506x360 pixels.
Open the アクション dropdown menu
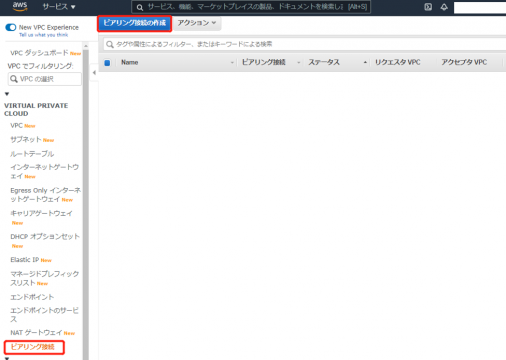pos(197,23)
